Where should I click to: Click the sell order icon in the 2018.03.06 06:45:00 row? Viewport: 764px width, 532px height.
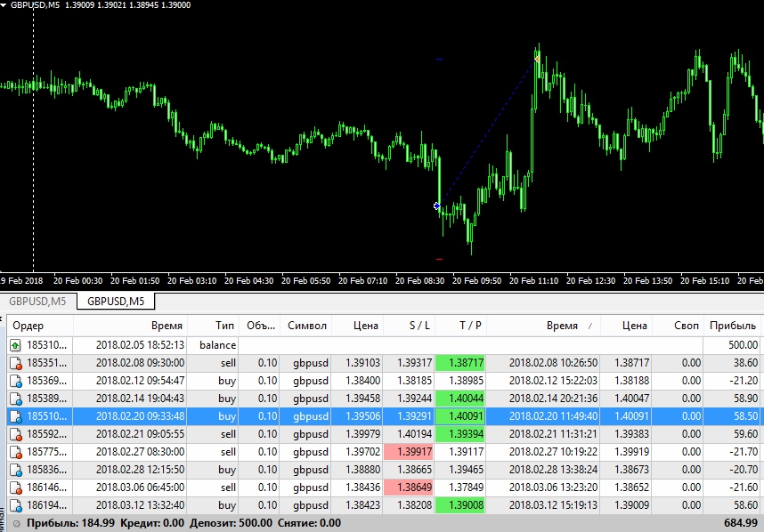pyautogui.click(x=15, y=488)
